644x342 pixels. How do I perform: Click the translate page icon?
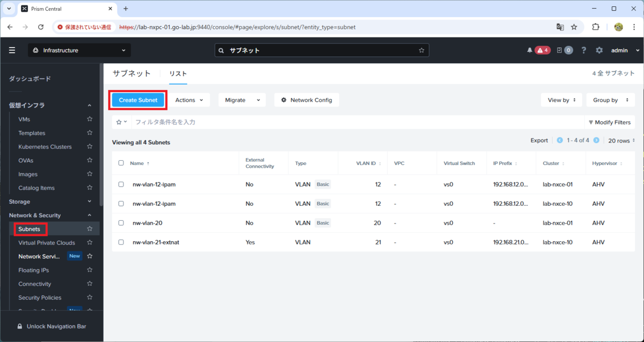coord(560,27)
